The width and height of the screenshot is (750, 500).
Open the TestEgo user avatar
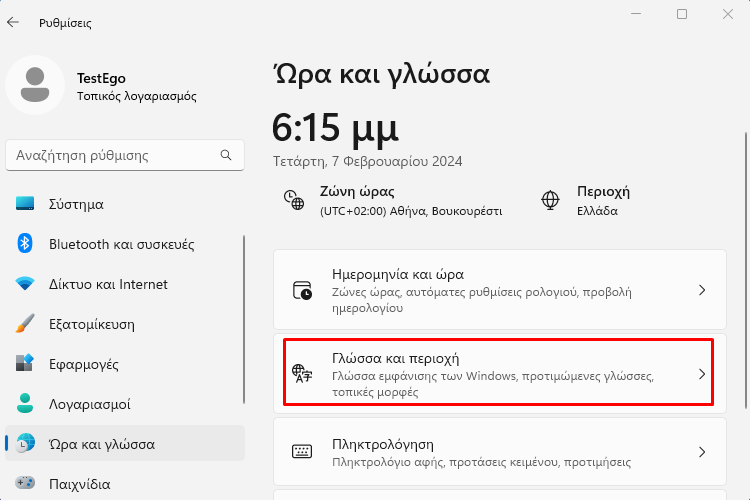(x=35, y=85)
